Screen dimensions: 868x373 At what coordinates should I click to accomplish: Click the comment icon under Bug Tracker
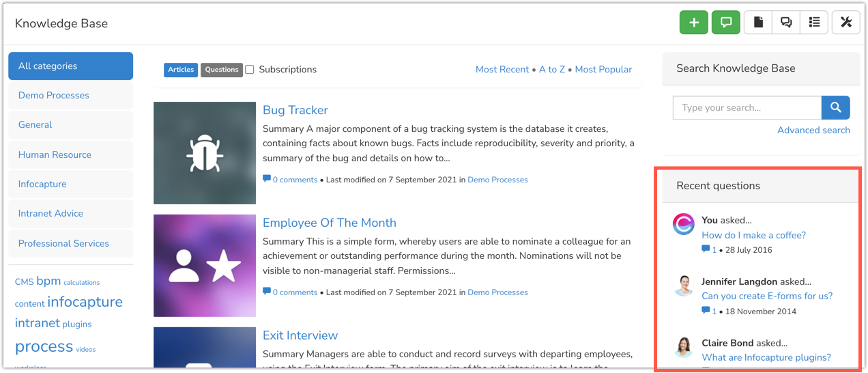pyautogui.click(x=267, y=179)
